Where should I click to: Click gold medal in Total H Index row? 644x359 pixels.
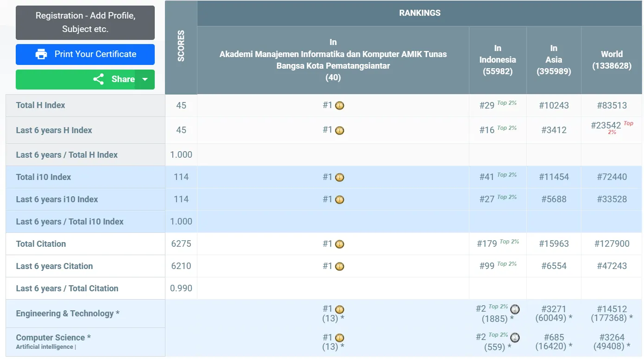pyautogui.click(x=340, y=106)
